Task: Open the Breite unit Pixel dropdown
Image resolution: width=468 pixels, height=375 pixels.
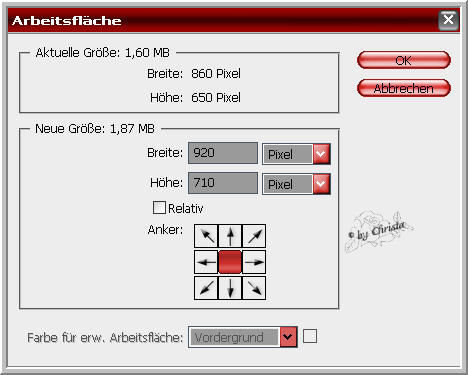Action: click(296, 154)
